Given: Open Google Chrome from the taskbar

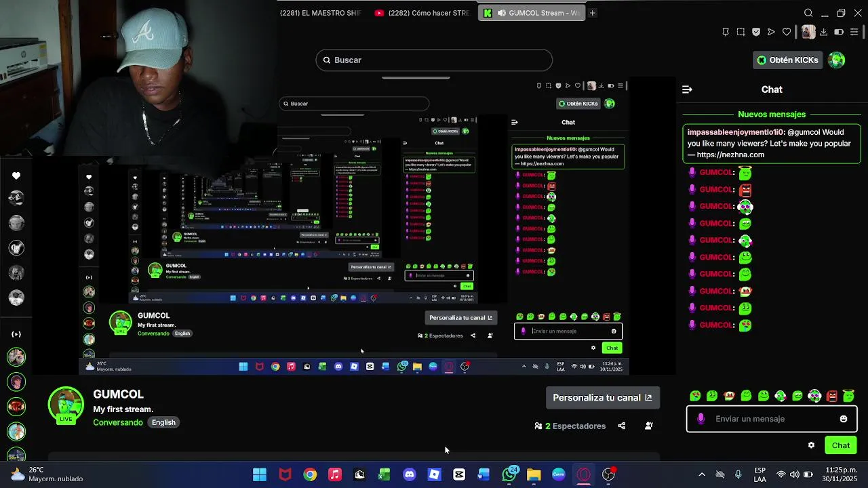Looking at the screenshot, I should [310, 474].
